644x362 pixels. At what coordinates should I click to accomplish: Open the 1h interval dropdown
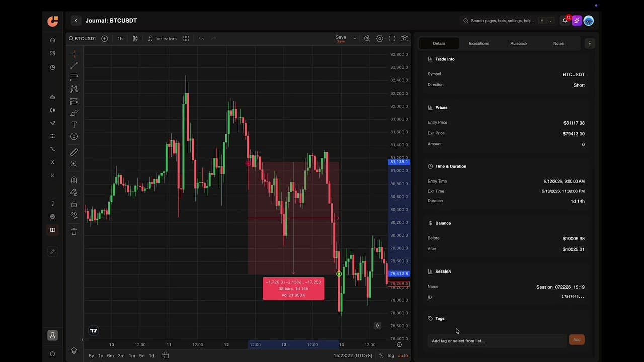point(120,38)
